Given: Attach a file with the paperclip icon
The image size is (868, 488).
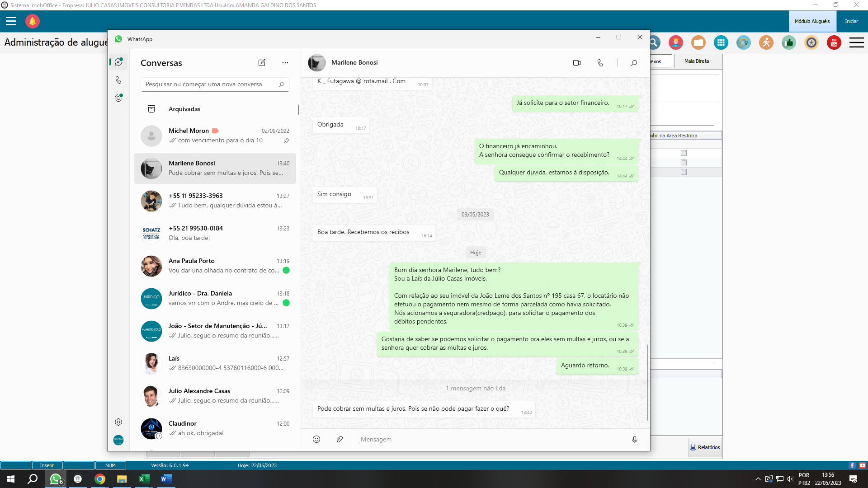Looking at the screenshot, I should [x=340, y=439].
